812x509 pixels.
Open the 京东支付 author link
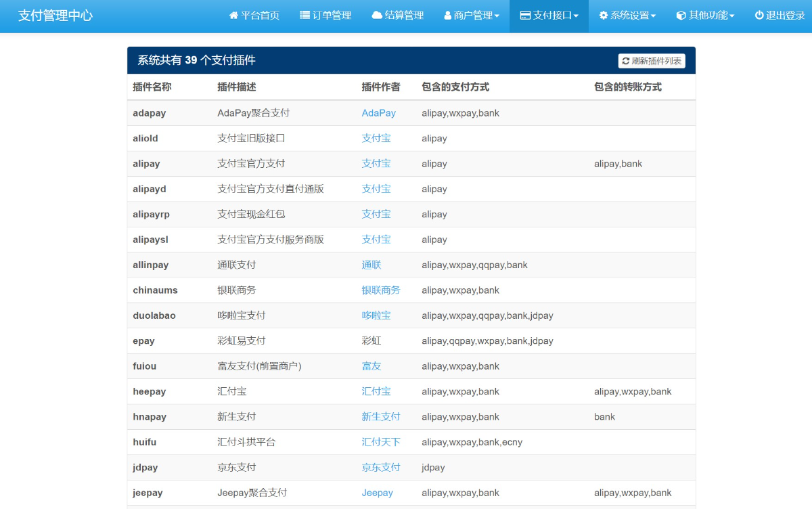click(381, 467)
